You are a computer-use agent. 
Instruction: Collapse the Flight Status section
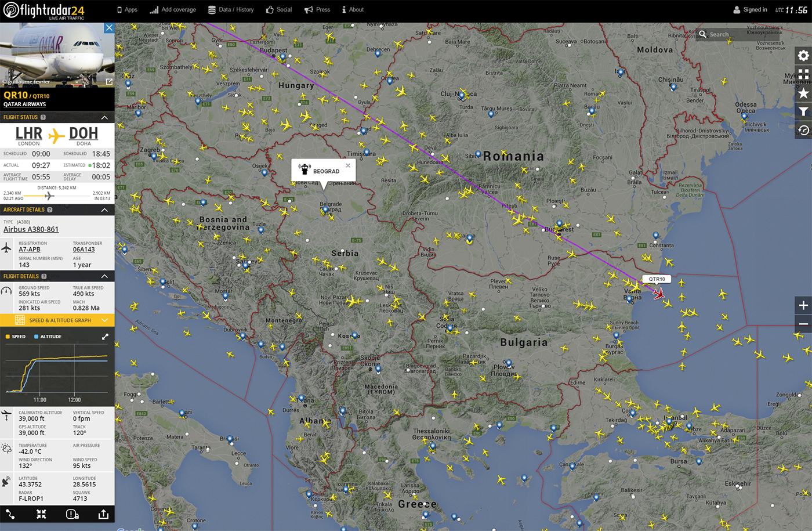tap(104, 118)
